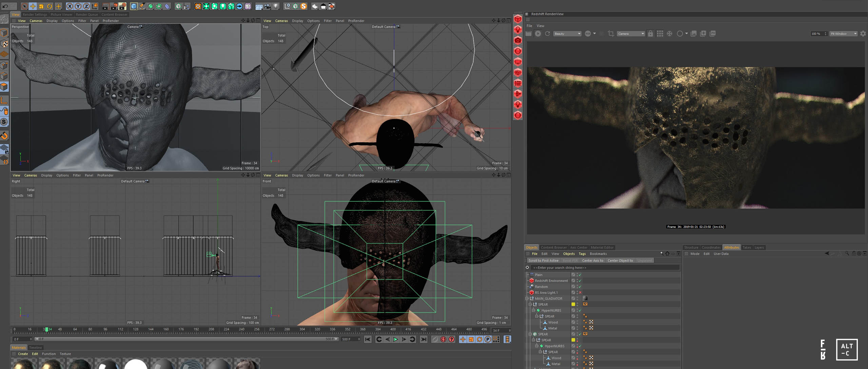This screenshot has height=369, width=868.
Task: Click the yellow layer swatch on first SPEAR
Action: point(573,304)
